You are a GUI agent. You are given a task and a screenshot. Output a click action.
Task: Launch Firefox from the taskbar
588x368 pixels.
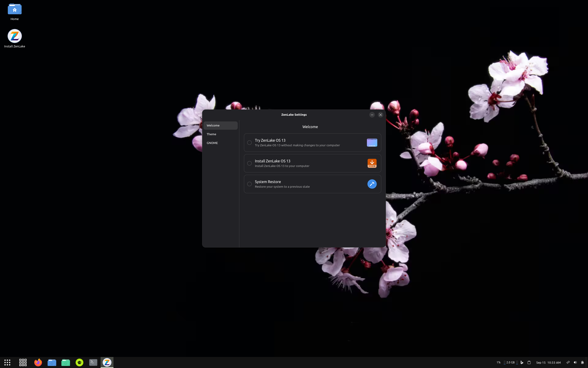click(38, 362)
